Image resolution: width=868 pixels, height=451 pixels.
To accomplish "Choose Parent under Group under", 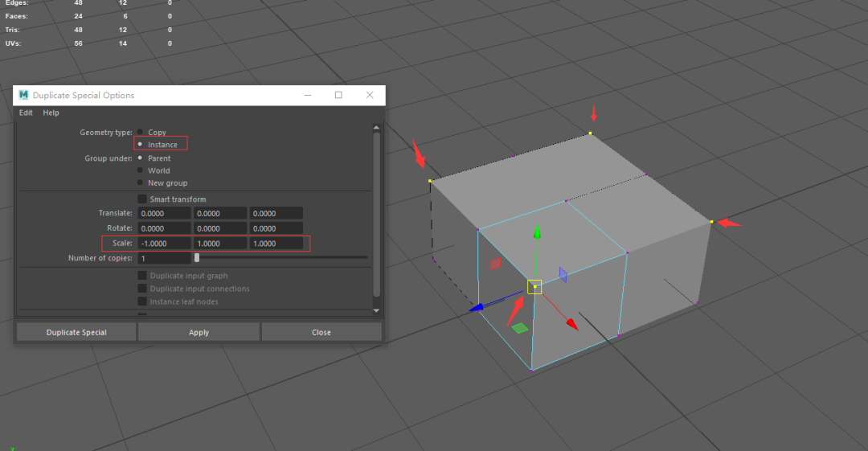I will pyautogui.click(x=140, y=158).
